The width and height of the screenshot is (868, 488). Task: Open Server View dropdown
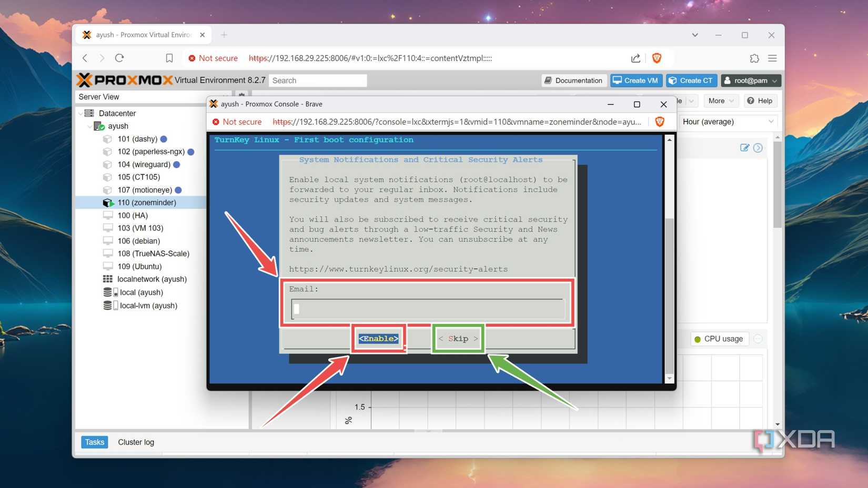pos(153,97)
